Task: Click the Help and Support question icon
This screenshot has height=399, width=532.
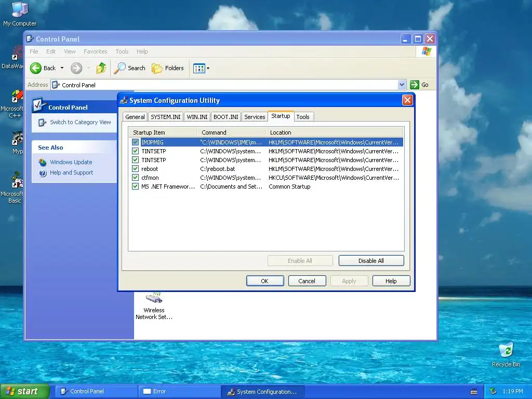Action: point(43,173)
